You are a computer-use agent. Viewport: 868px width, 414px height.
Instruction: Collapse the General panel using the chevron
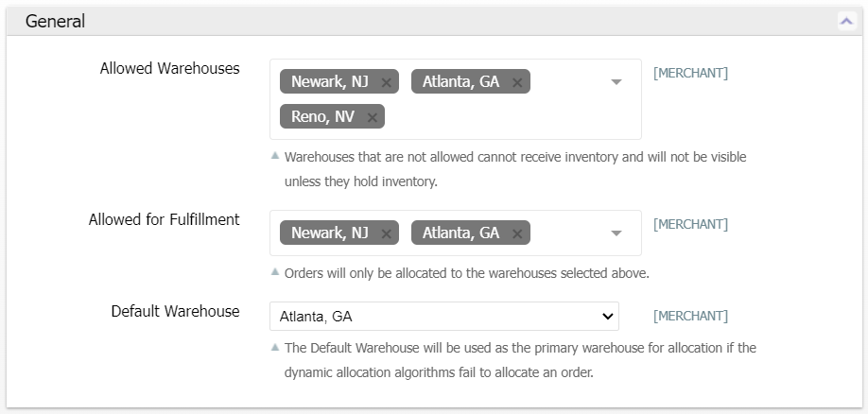pos(846,22)
